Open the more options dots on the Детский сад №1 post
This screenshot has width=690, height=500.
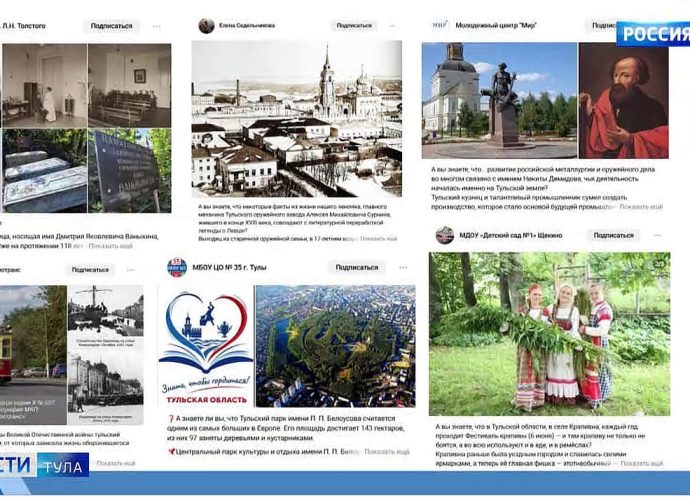pos(657,235)
